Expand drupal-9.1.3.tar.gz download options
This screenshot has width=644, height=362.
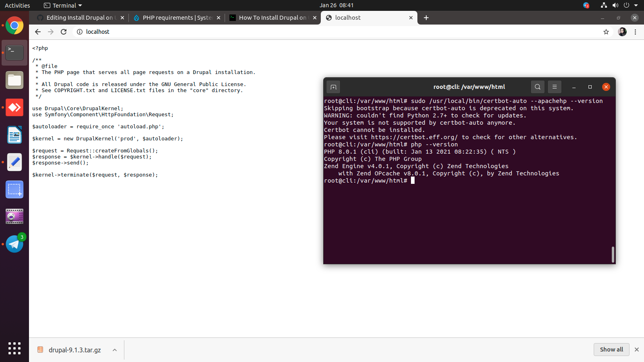115,350
